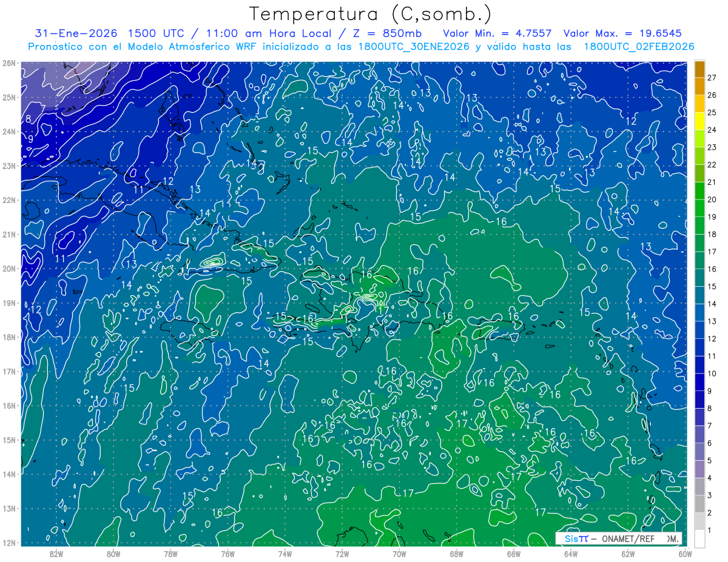Select the purple legend band between 4 and 5
The image size is (728, 562).
[699, 469]
